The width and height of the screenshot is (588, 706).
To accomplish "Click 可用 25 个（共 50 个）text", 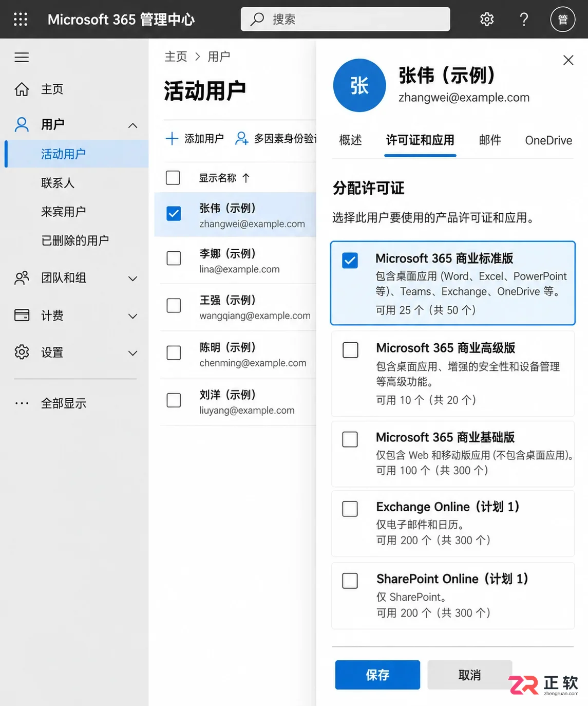I will pos(426,310).
